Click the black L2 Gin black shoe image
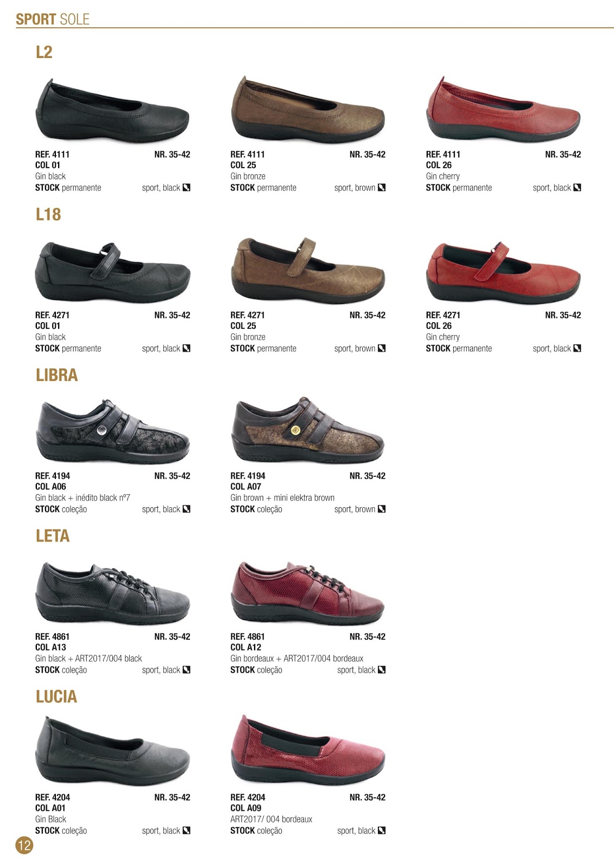Screen dimensions: 614x868 pos(112,111)
